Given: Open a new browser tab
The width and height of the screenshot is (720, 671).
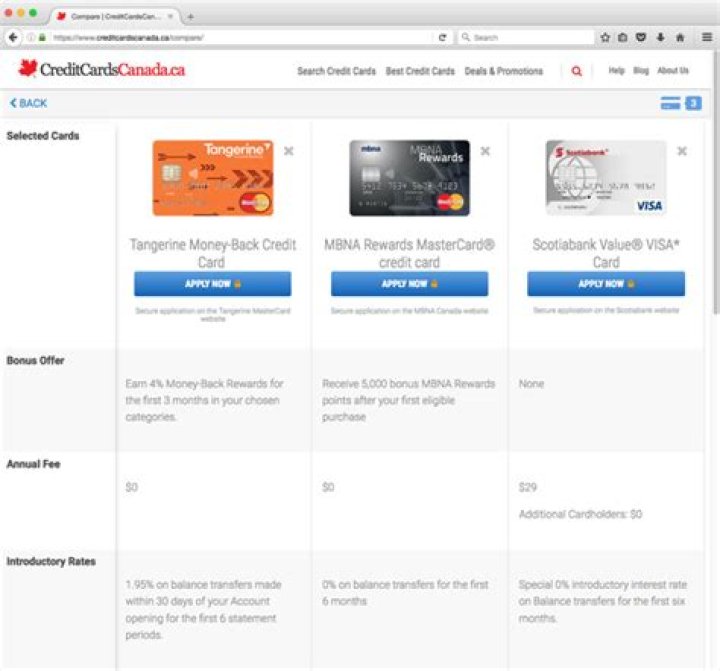Looking at the screenshot, I should click(x=191, y=17).
